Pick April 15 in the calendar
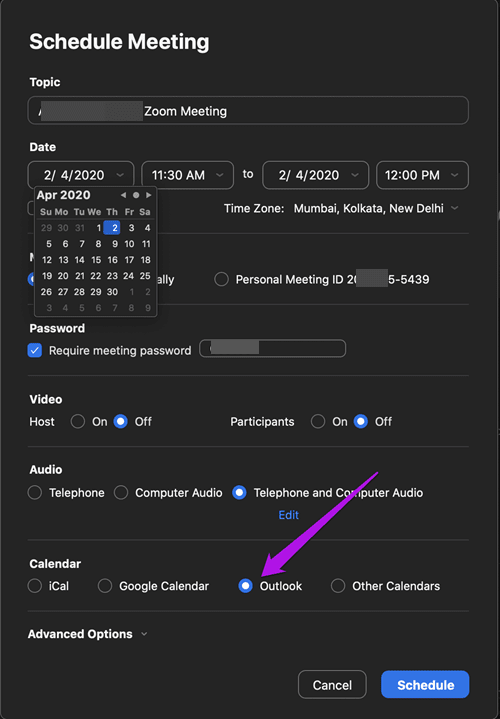Screen dimensions: 500x719 (x=96, y=260)
